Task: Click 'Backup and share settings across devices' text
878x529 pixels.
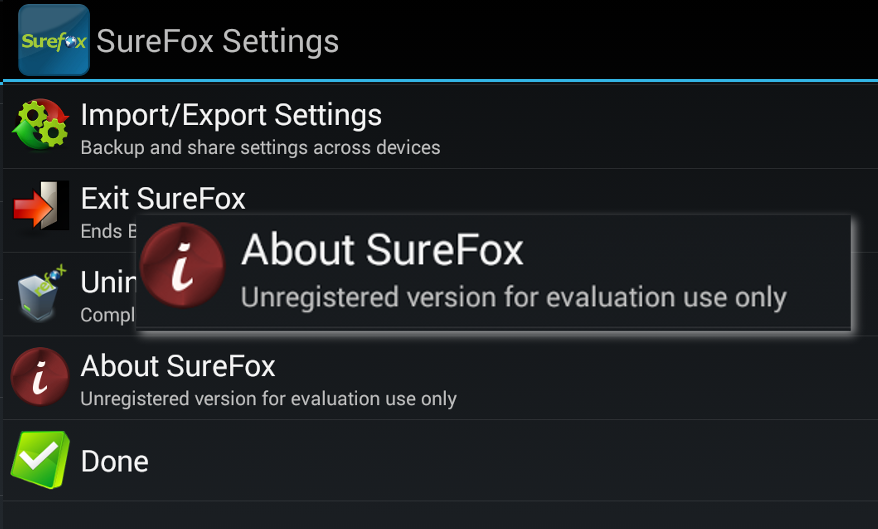Action: tap(260, 148)
